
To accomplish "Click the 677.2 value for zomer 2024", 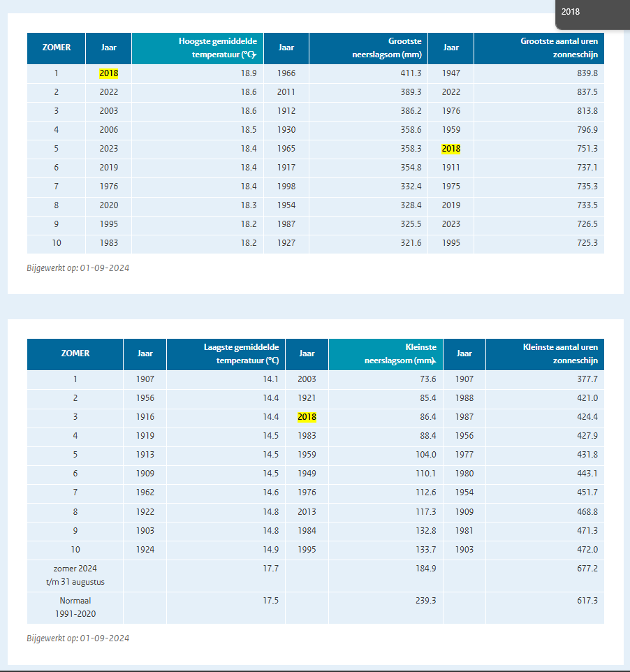I will pyautogui.click(x=585, y=569).
